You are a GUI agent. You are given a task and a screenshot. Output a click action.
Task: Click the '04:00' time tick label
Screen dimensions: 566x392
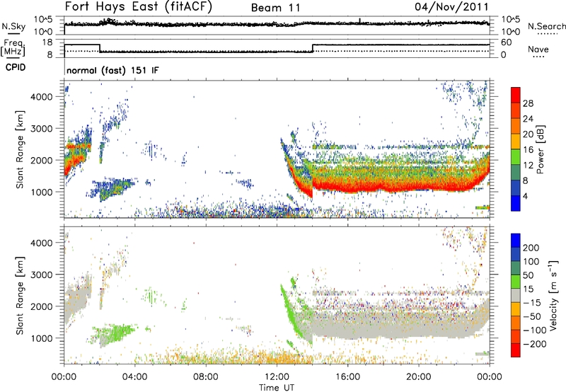pos(134,377)
